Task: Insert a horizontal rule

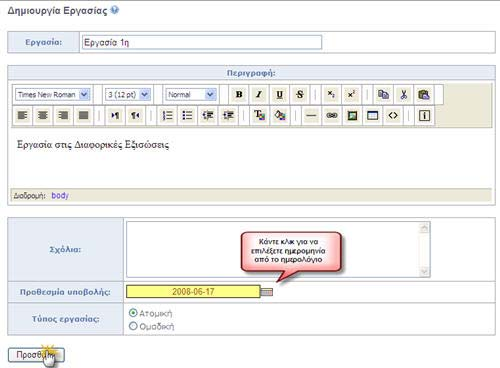Action: pos(311,115)
